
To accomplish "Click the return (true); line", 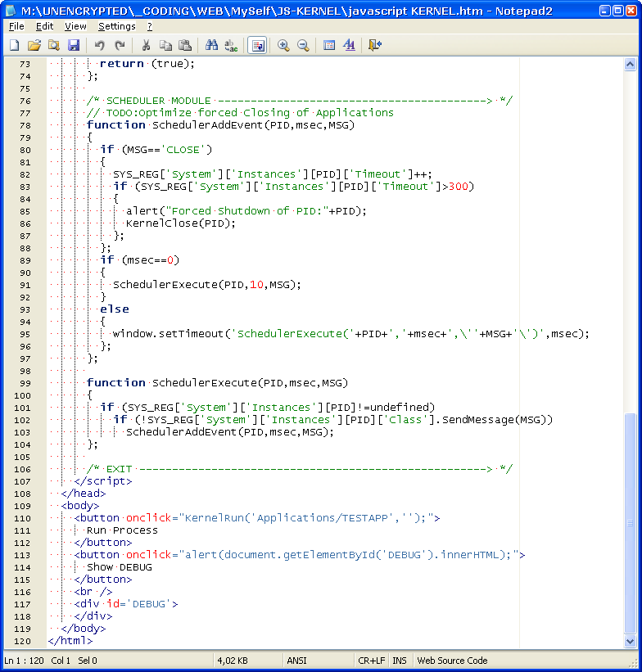I will (x=147, y=64).
